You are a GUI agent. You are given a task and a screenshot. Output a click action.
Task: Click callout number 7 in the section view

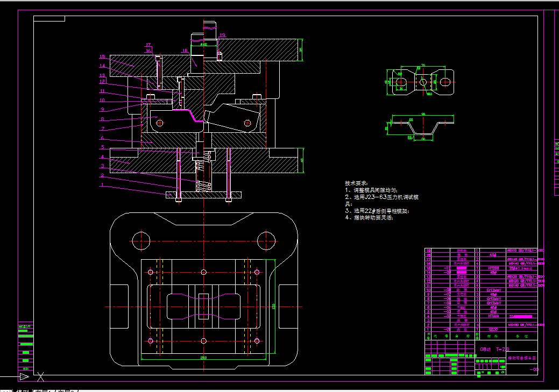coord(103,129)
